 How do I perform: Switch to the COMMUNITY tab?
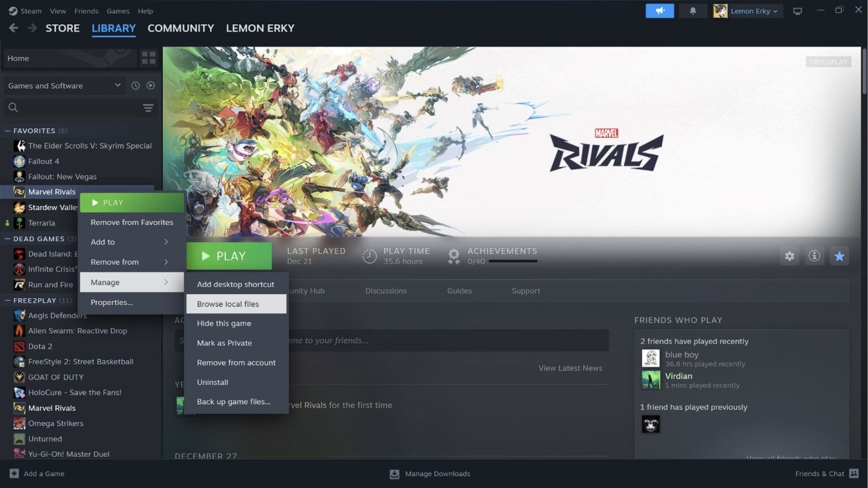click(180, 28)
